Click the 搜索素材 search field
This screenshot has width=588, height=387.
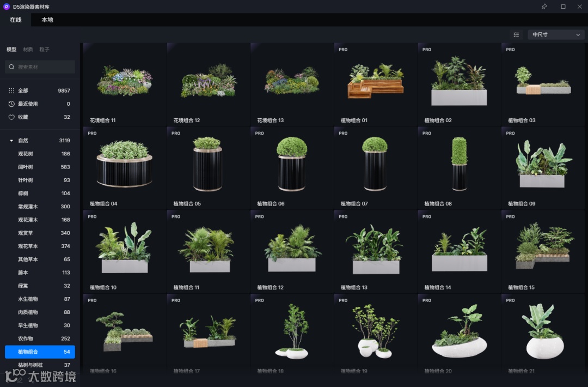40,67
